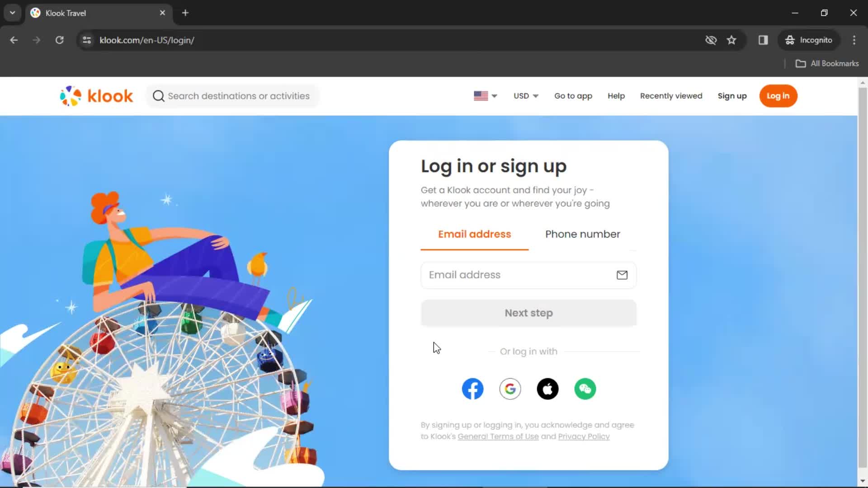The height and width of the screenshot is (488, 868).
Task: Select the Email address tab
Action: click(x=475, y=234)
